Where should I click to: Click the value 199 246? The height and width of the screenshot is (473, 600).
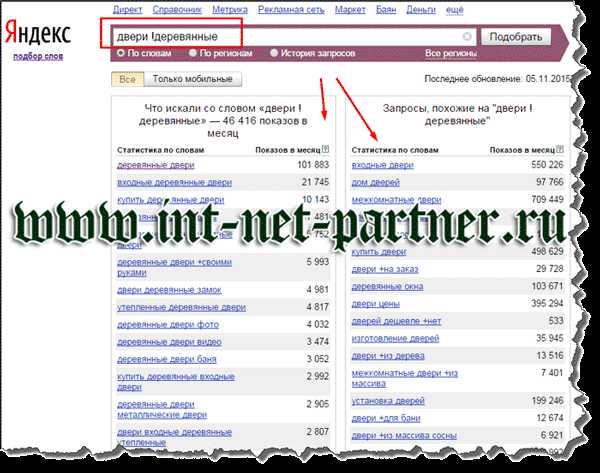[x=547, y=401]
